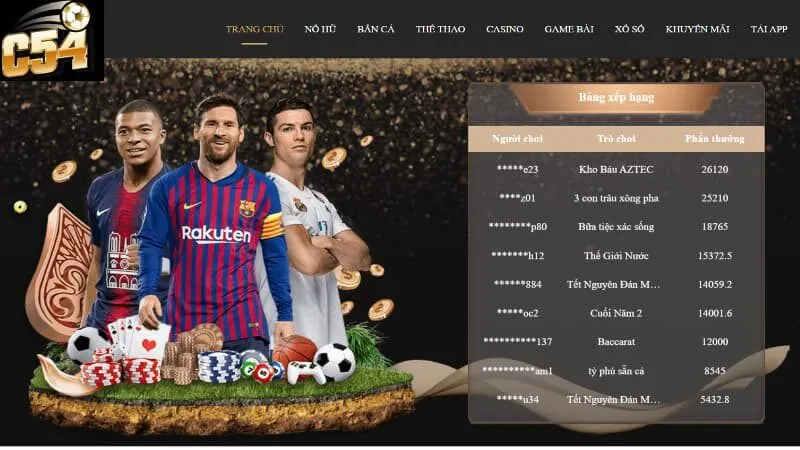Click the soccer ball icon in logo
The width and height of the screenshot is (800, 450).
(x=76, y=15)
